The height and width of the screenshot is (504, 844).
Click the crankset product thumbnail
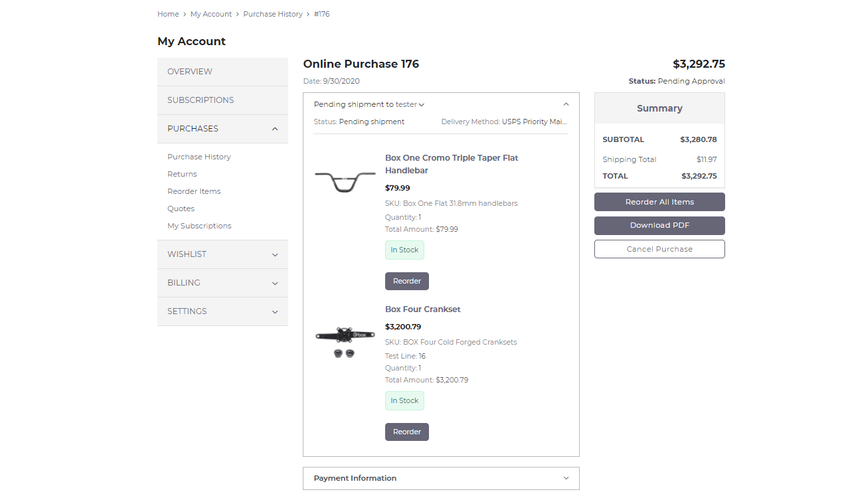click(345, 342)
